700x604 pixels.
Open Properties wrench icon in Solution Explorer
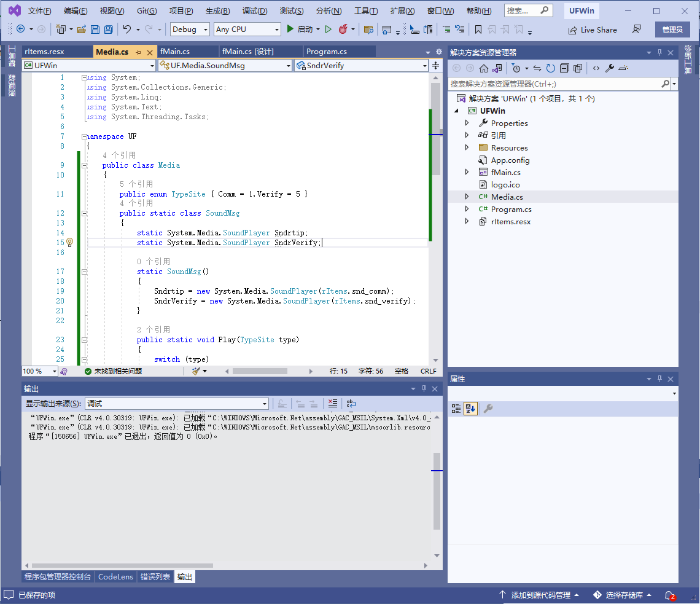609,68
